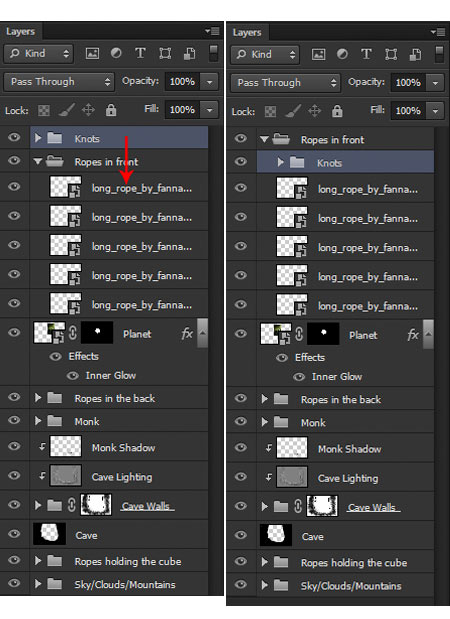Switch to right Layers tab
450x619 pixels.
(247, 32)
